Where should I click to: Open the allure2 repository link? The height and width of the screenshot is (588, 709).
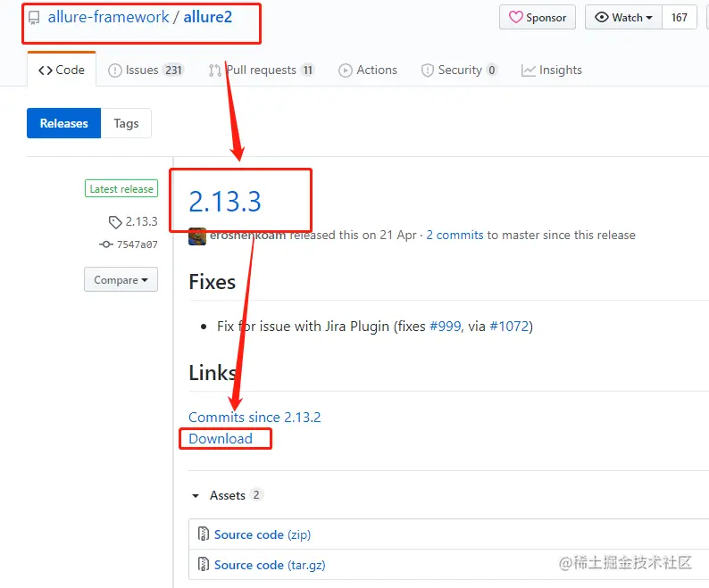coord(207,17)
